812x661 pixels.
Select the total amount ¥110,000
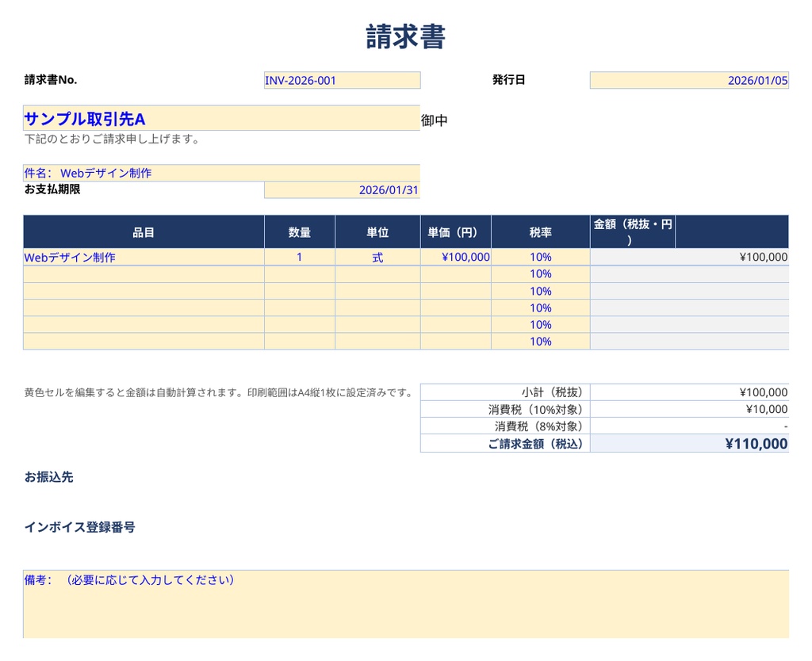689,444
